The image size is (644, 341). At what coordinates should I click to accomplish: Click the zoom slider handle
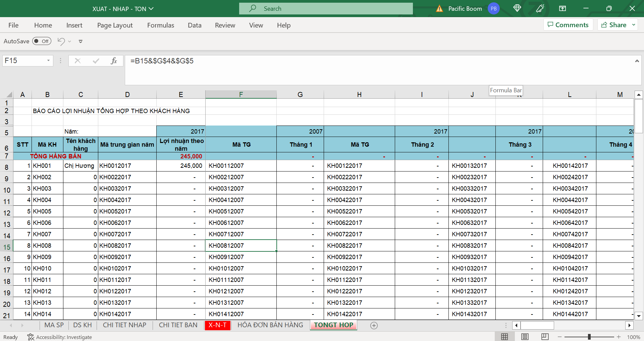coord(589,337)
